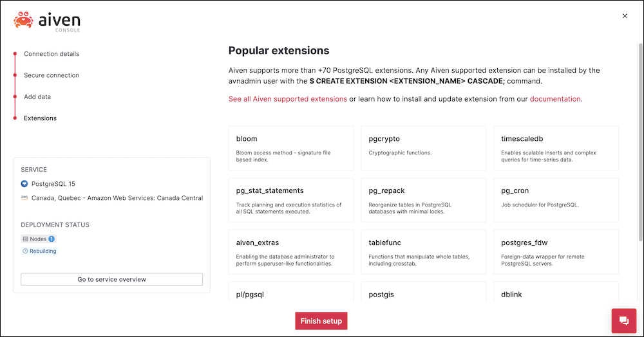Select the pg_stat_statements extension card
Screen dimensions: 644x337
tap(291, 200)
